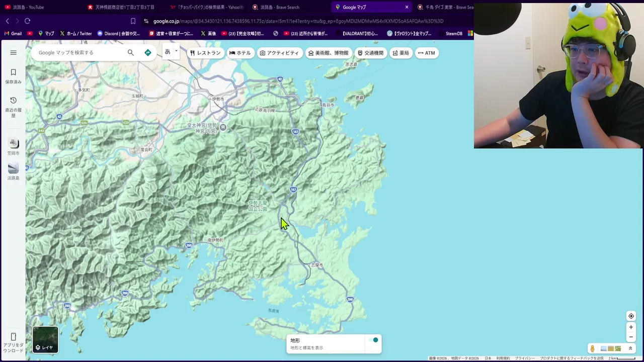Click the 志摩市 city label
The width and height of the screenshot is (644, 362).
[x=316, y=265]
